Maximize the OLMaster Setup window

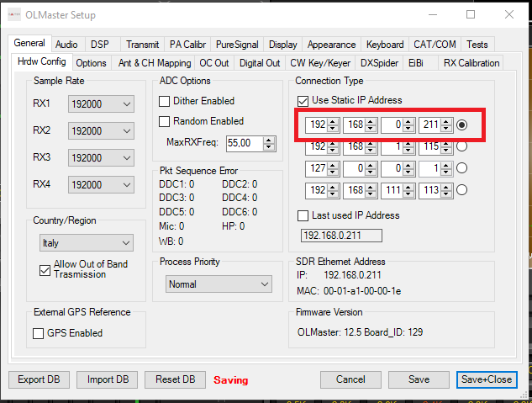tap(471, 14)
